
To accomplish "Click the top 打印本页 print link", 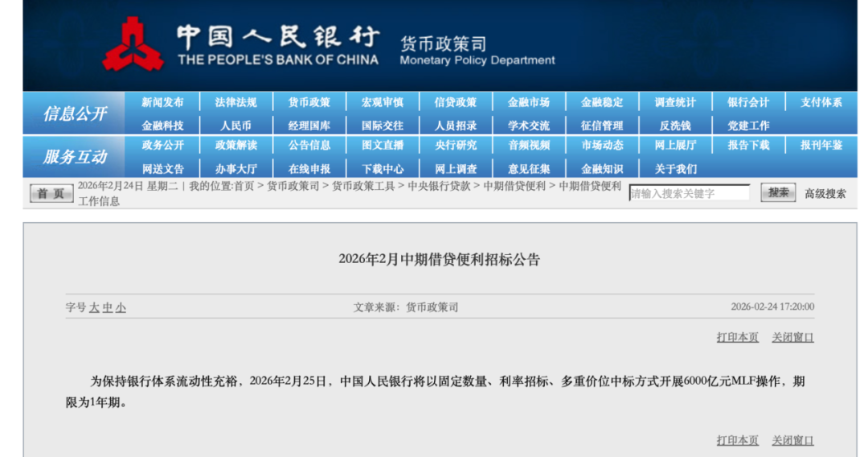I will click(737, 338).
